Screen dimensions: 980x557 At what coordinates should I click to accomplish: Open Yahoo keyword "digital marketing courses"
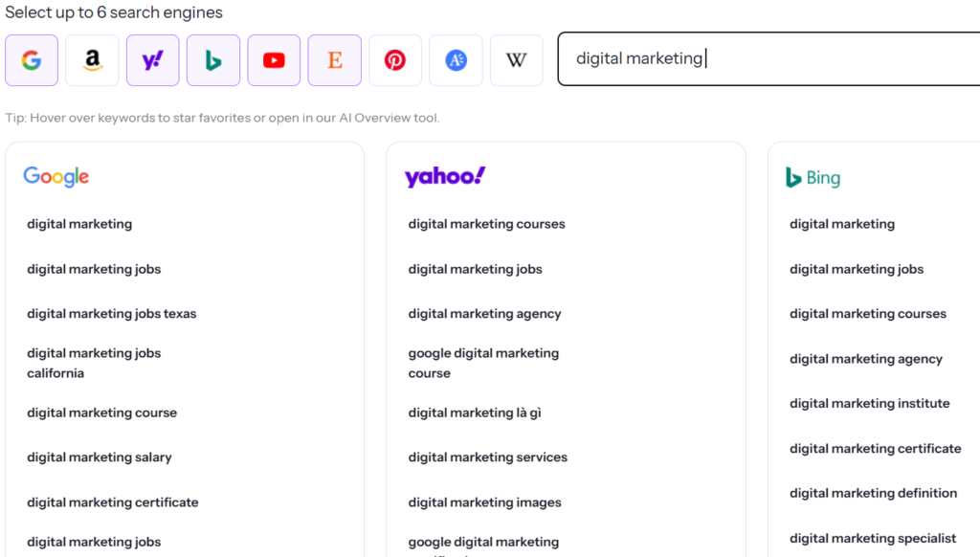click(x=487, y=224)
